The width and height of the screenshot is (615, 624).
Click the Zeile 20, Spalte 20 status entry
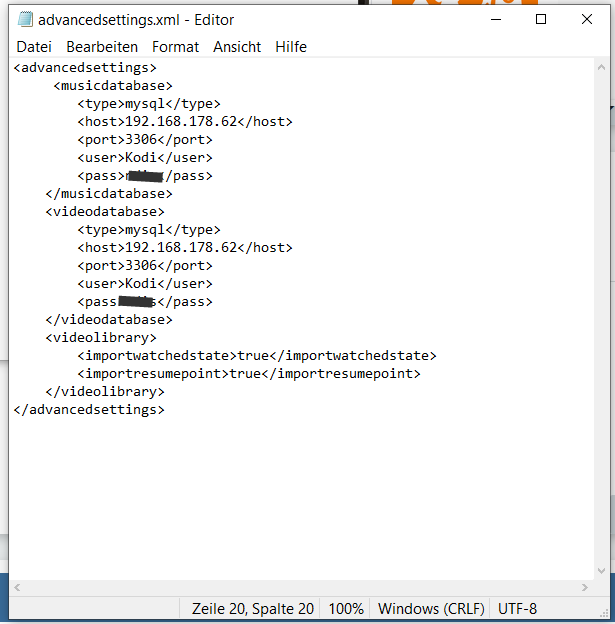click(253, 609)
